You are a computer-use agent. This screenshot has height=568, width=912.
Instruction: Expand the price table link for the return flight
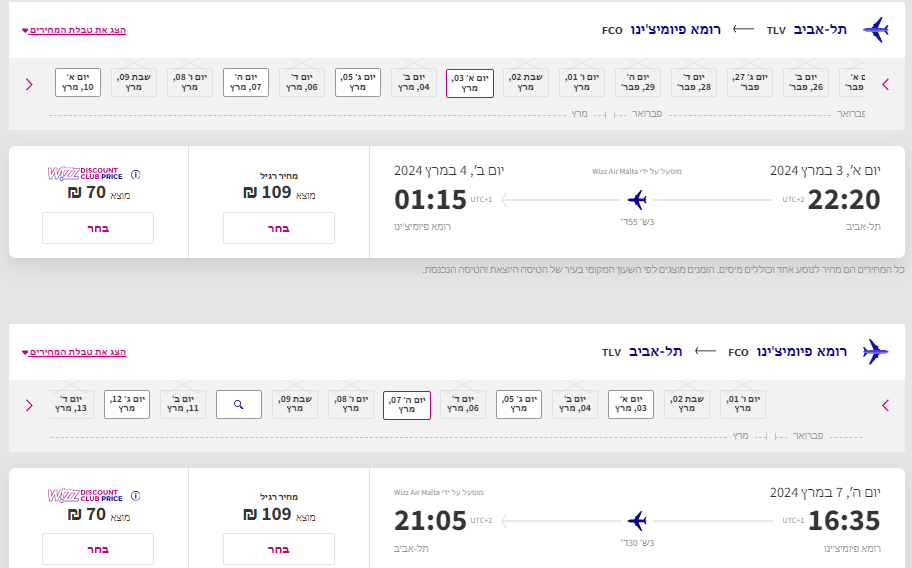(74, 352)
